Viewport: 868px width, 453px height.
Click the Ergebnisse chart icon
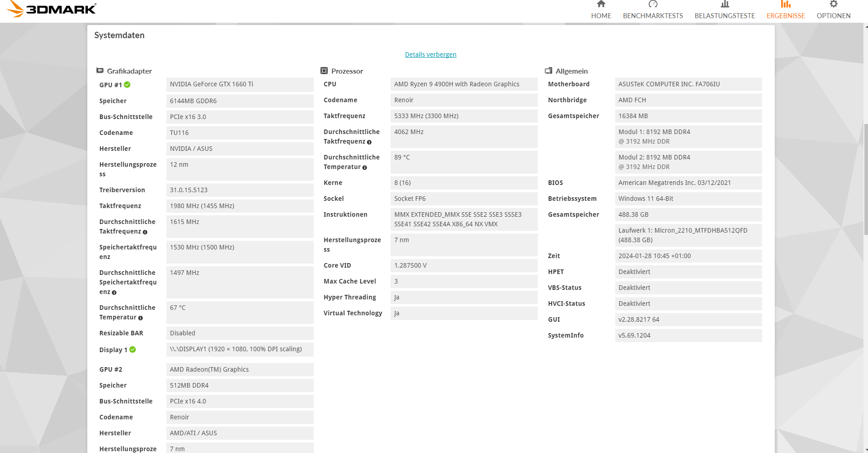point(786,4)
